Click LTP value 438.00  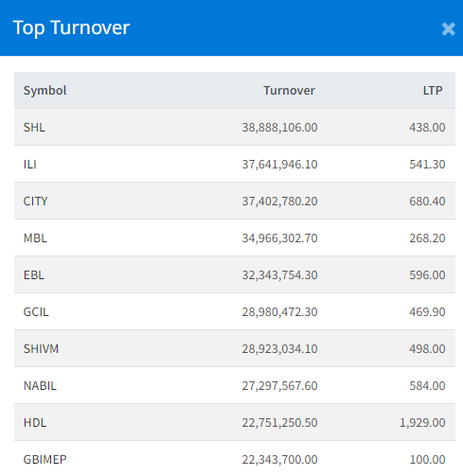click(427, 128)
